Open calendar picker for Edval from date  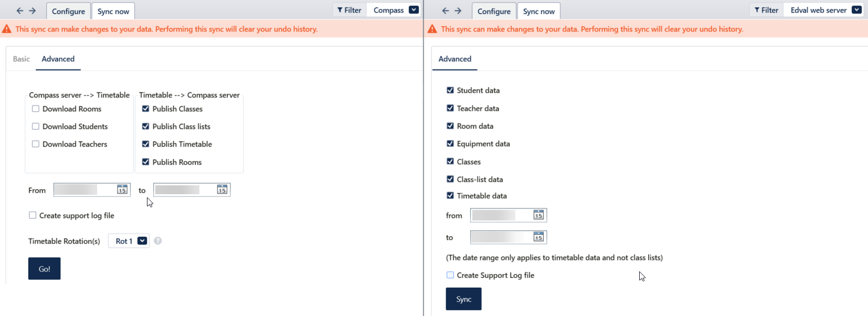point(538,215)
